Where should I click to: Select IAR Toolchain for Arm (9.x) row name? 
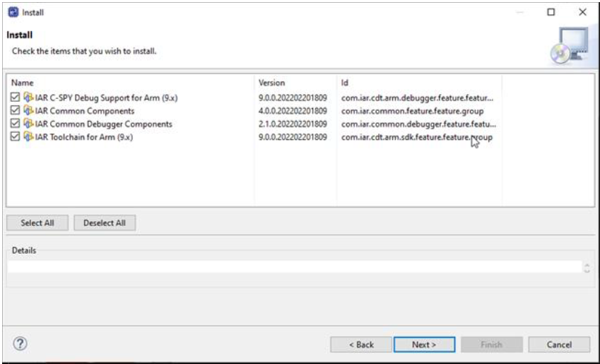tap(84, 137)
